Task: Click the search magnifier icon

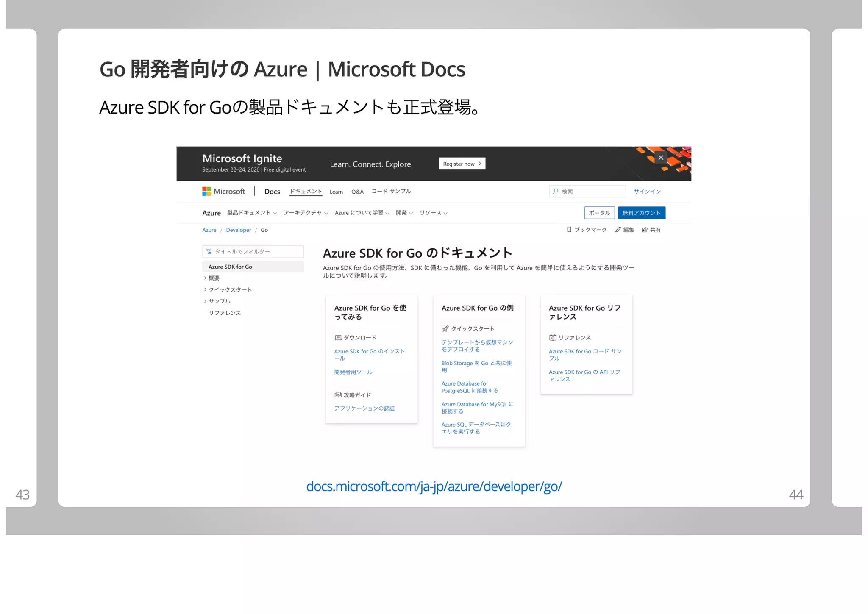Action: pyautogui.click(x=555, y=192)
